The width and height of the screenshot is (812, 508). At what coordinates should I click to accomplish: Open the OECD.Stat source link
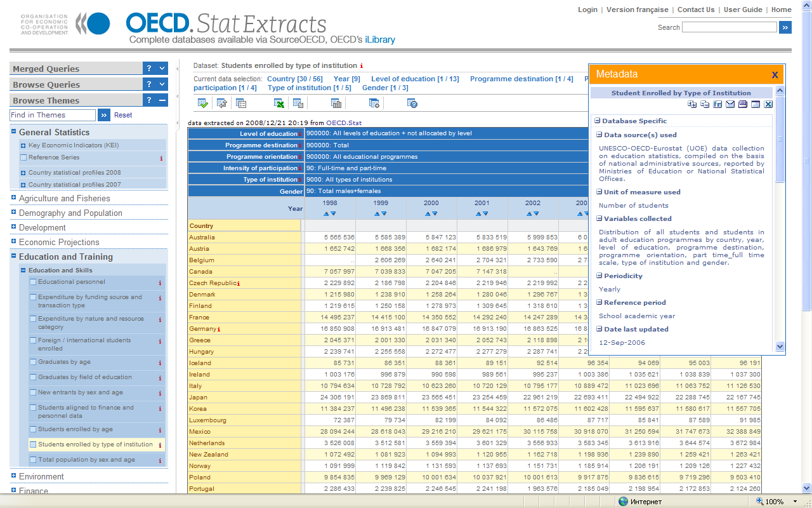(344, 123)
